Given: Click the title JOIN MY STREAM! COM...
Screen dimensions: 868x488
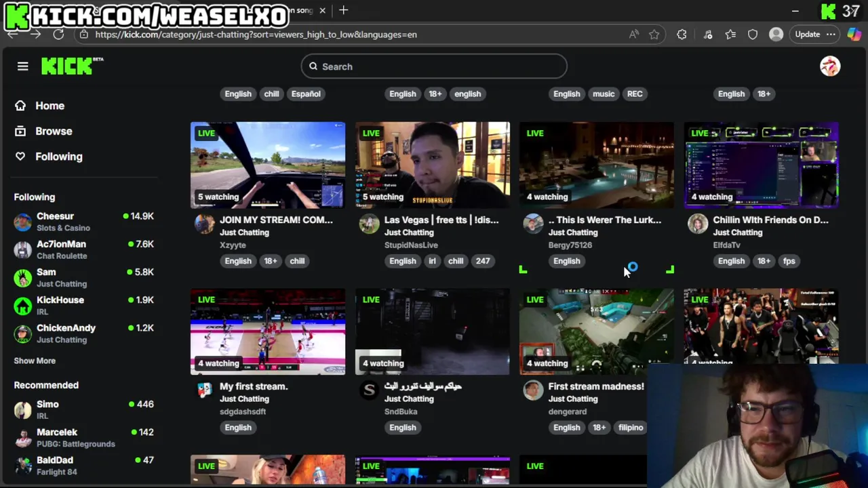Looking at the screenshot, I should (x=276, y=220).
